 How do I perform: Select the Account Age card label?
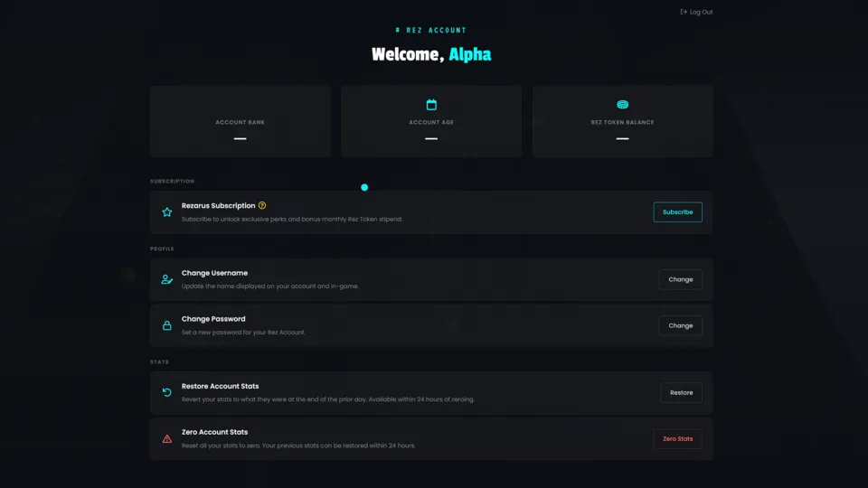pos(431,122)
